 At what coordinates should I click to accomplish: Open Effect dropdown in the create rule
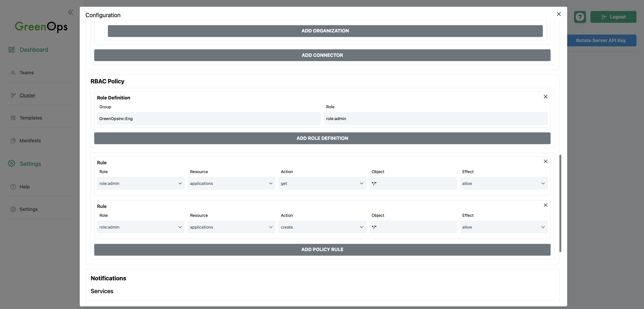pyautogui.click(x=504, y=227)
